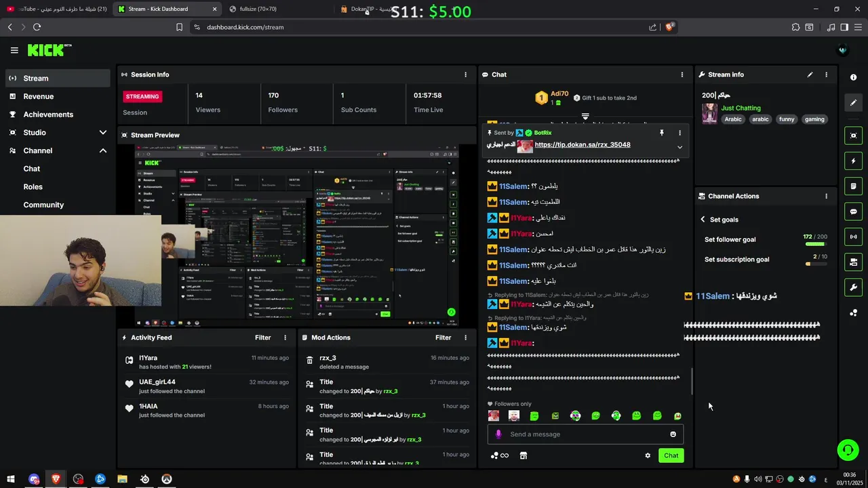This screenshot has height=488, width=868.
Task: Open the Chat settings under Channel
Action: (32, 169)
